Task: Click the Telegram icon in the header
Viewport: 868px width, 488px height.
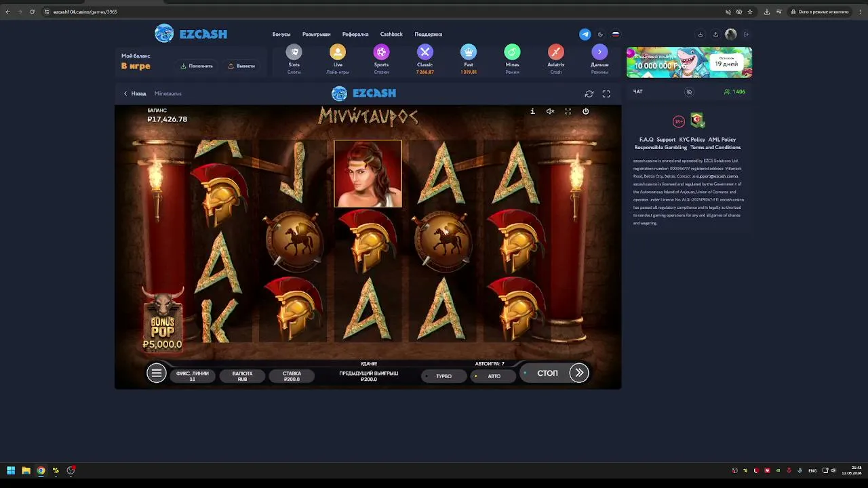Action: [x=585, y=34]
